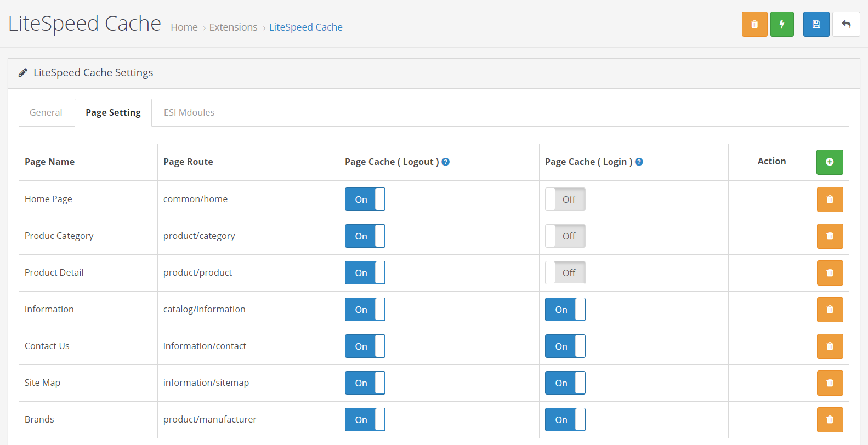
Task: Switch to the General tab
Action: (46, 112)
